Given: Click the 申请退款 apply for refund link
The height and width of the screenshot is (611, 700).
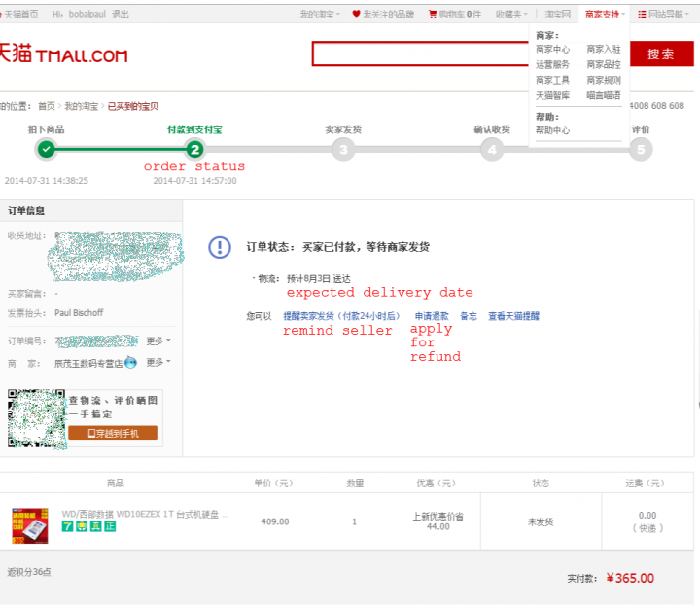Looking at the screenshot, I should (x=432, y=316).
